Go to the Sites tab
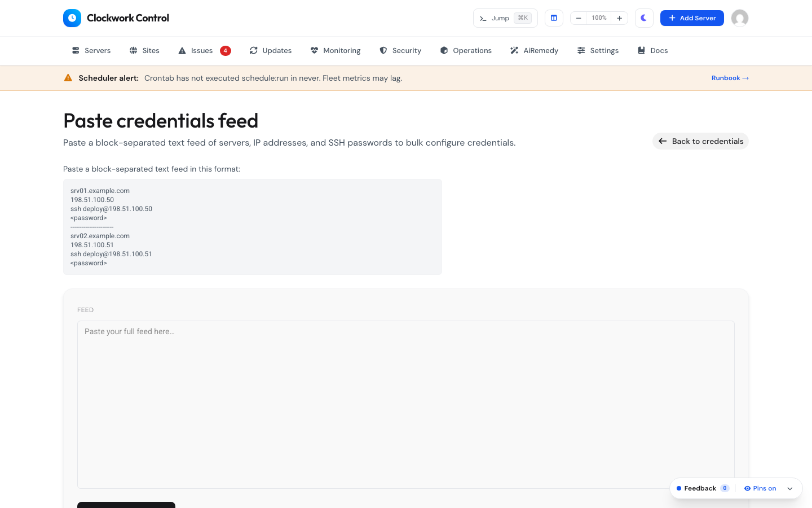812x508 pixels. 144,51
